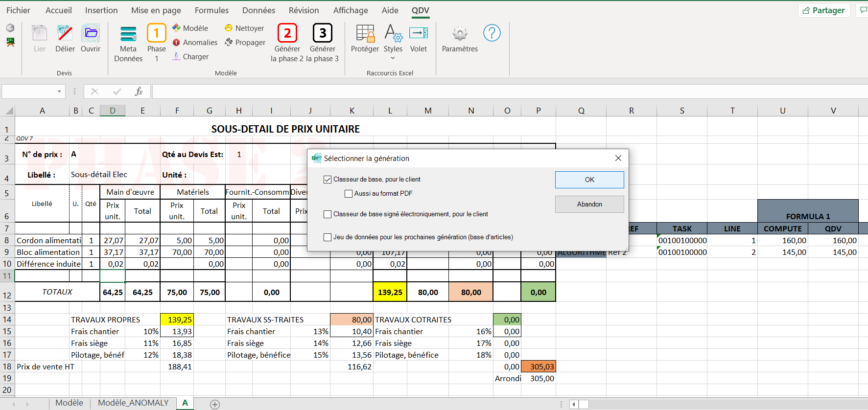Switch to the Données tab
This screenshot has width=868, height=410.
pyautogui.click(x=258, y=10)
